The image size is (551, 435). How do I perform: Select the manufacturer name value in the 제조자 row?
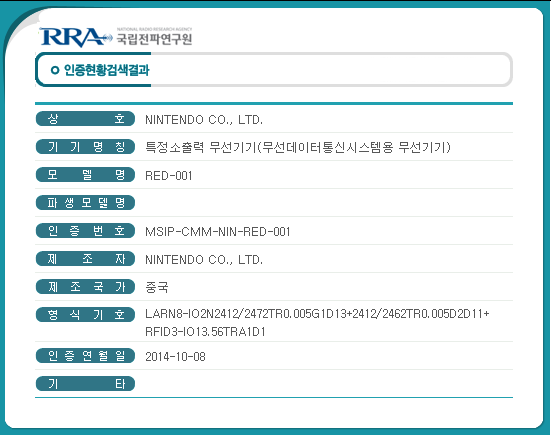204,260
